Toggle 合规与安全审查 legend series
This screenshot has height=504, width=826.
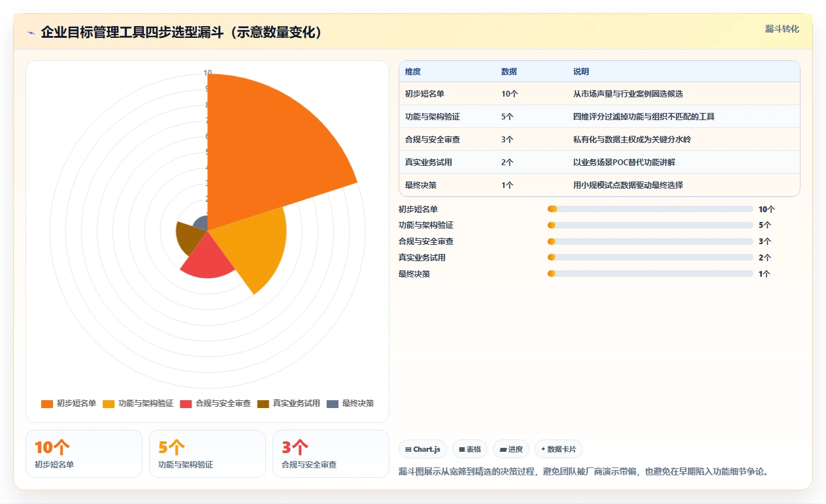[215, 403]
